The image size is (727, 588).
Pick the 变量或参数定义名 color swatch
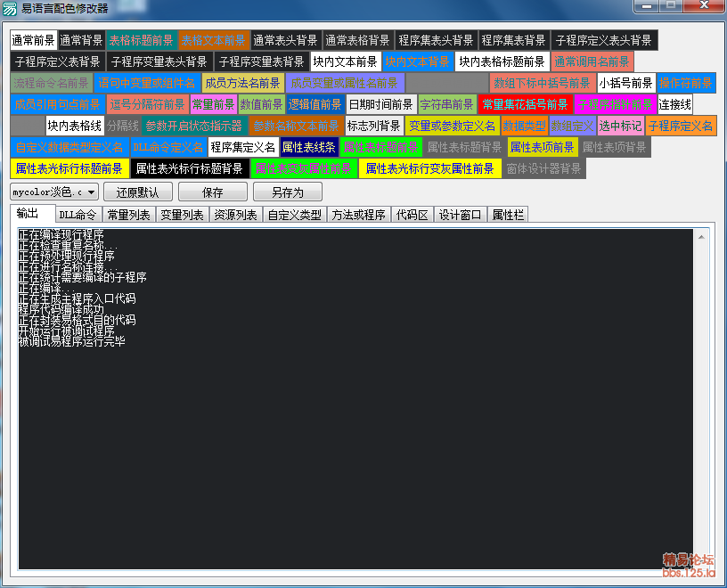coord(453,126)
